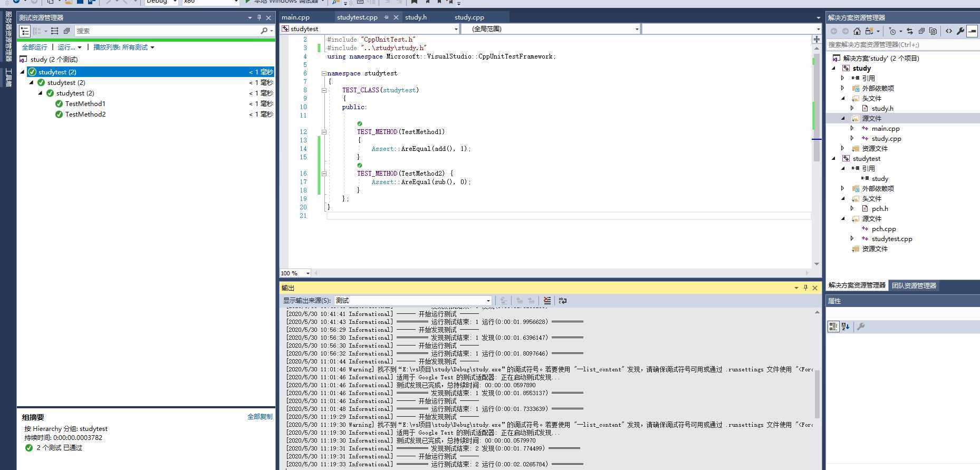Image resolution: width=980 pixels, height=470 pixels.
Task: Toggle pin on studytest.cpp tab
Action: [x=386, y=17]
